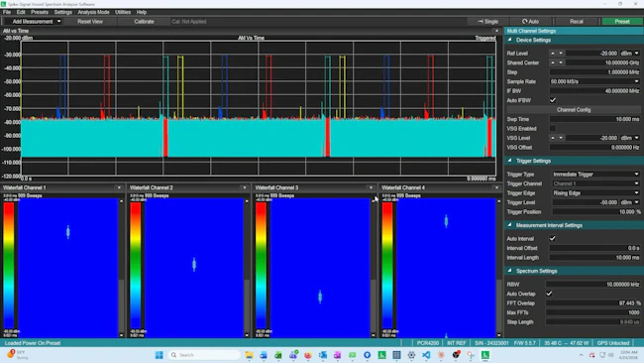Image resolution: width=644 pixels, height=363 pixels.
Task: Decrease VSG Level with down arrow
Action: click(561, 138)
